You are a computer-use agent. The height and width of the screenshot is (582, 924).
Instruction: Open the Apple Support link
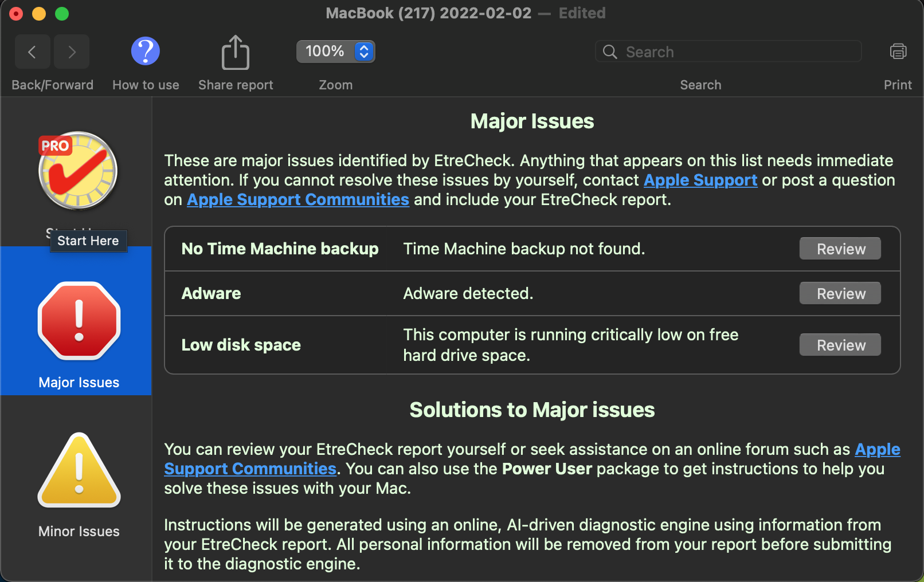[700, 180]
